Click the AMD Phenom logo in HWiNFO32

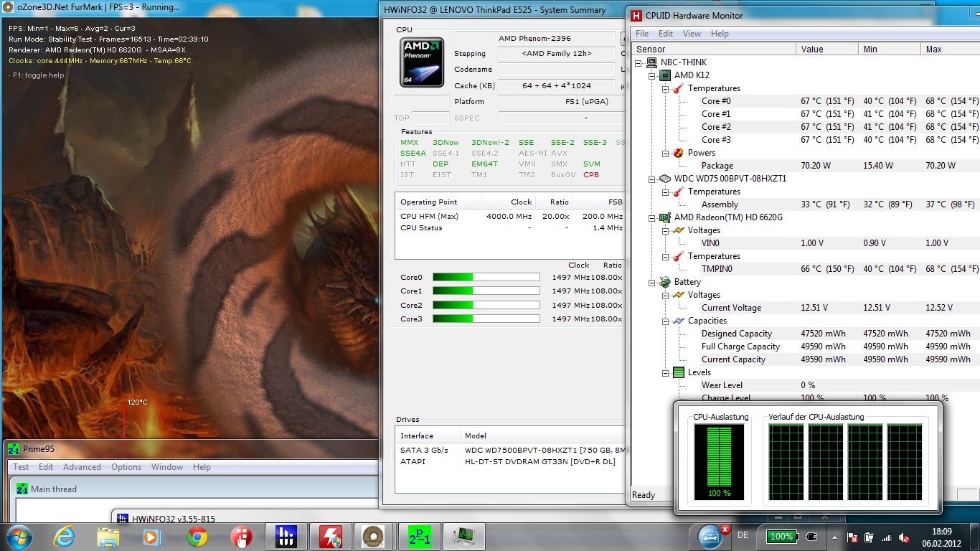tap(422, 63)
